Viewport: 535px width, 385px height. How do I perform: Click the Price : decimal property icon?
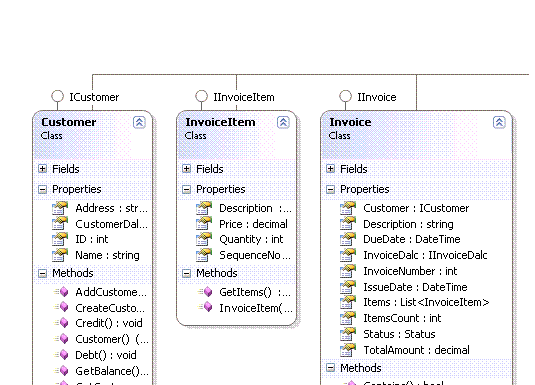[x=204, y=224]
